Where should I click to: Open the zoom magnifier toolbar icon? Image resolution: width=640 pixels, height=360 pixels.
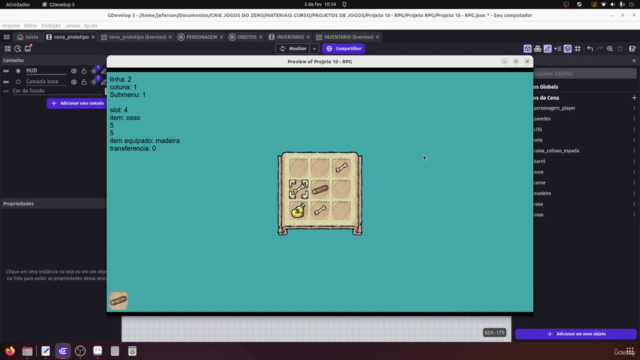[x=610, y=49]
